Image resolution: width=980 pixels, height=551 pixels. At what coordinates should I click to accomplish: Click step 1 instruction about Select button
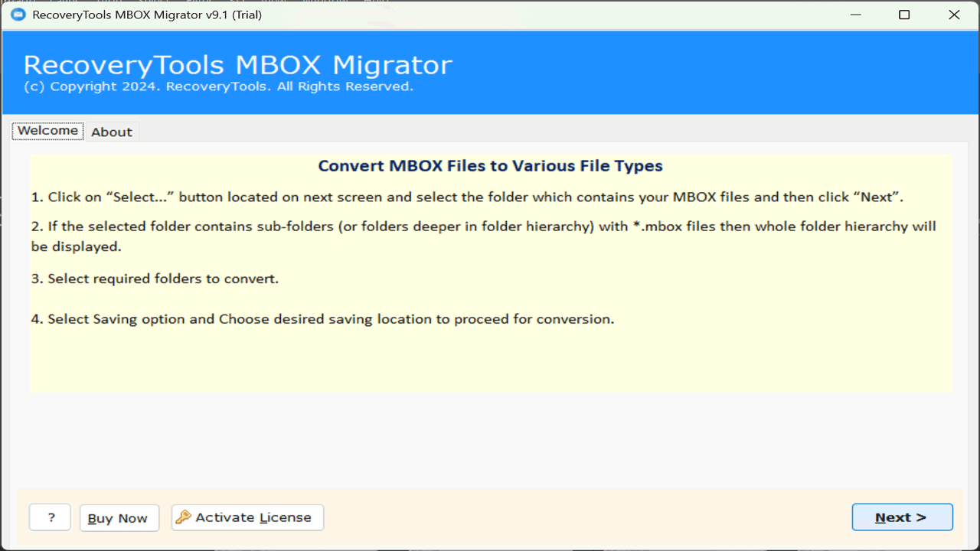pyautogui.click(x=467, y=197)
